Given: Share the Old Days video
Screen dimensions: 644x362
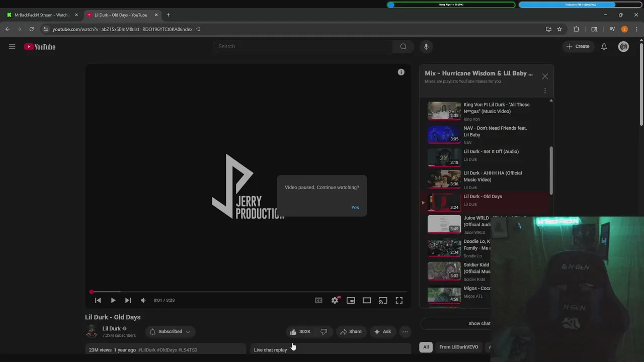Looking at the screenshot, I should click(351, 332).
